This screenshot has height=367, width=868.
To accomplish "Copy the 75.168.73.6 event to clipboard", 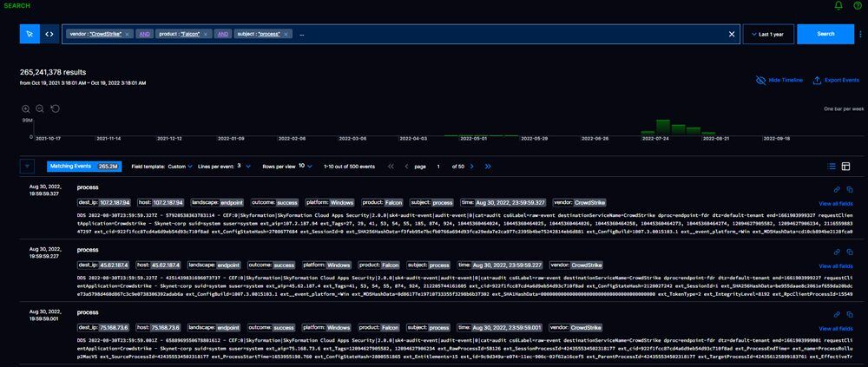I will 850,314.
